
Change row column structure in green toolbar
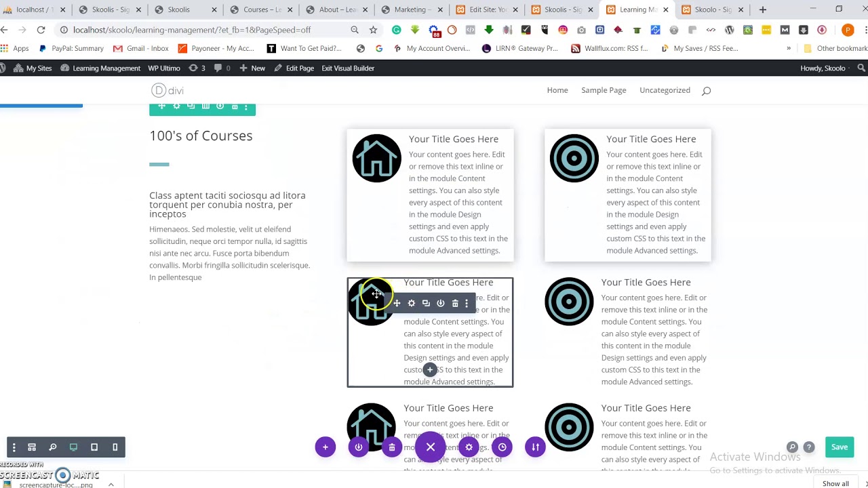[x=205, y=106]
